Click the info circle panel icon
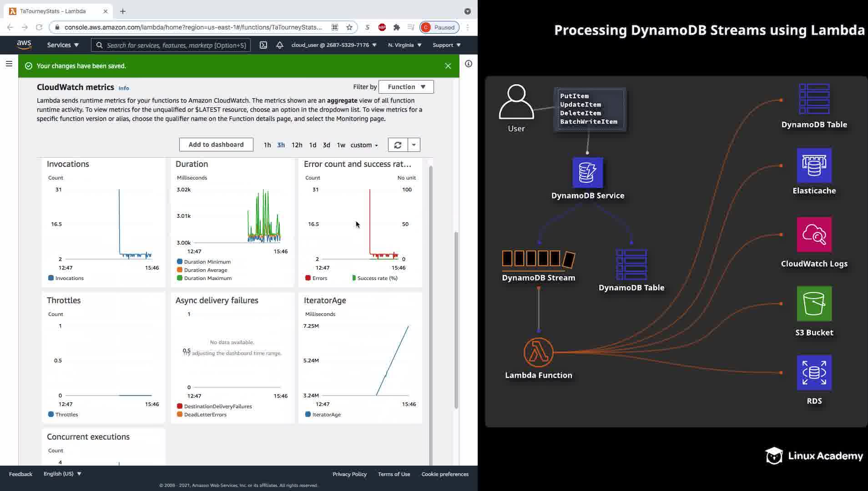868x491 pixels. tap(469, 64)
